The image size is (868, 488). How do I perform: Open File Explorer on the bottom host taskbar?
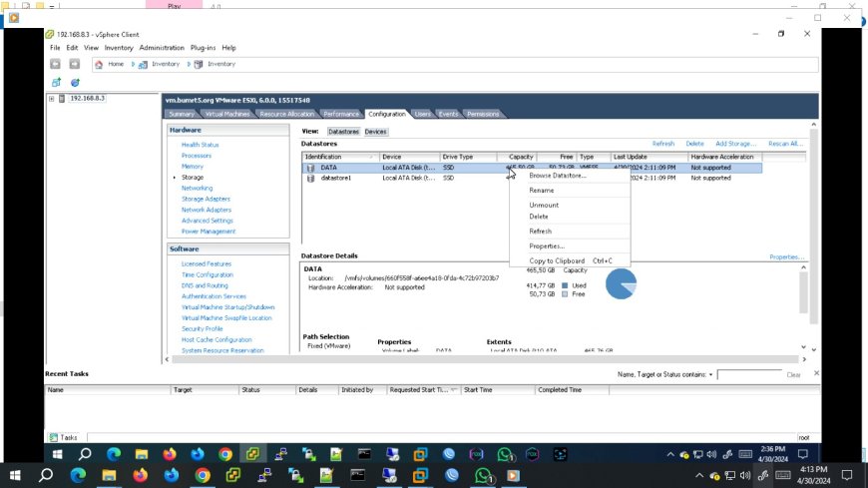click(109, 476)
